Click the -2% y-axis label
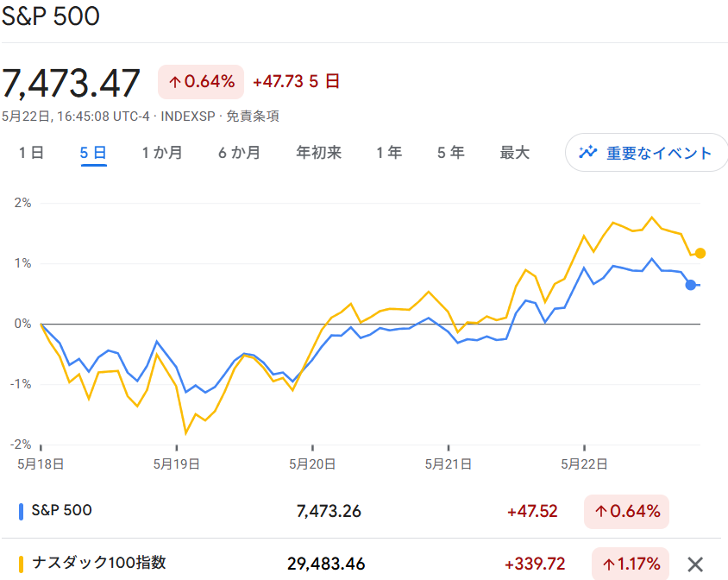728x580 pixels. tap(21, 444)
